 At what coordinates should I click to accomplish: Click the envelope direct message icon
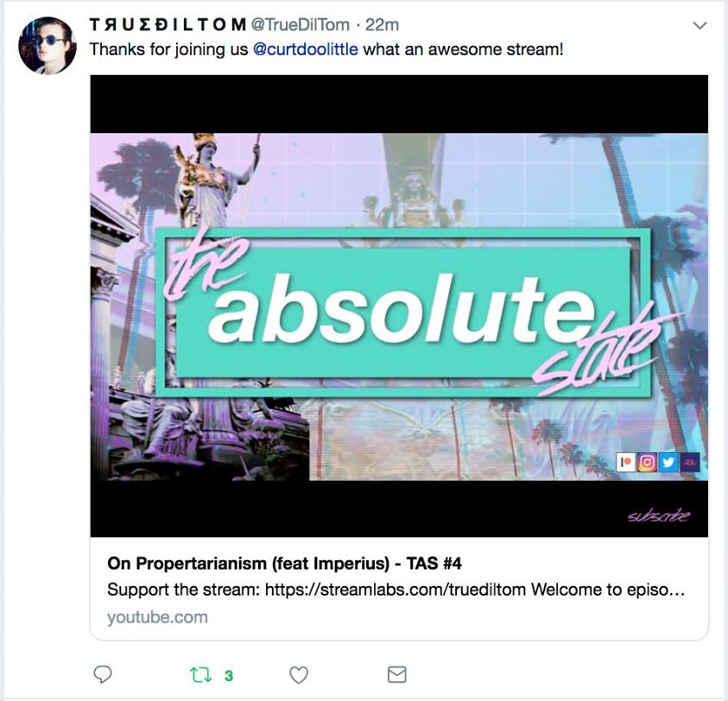click(x=397, y=674)
